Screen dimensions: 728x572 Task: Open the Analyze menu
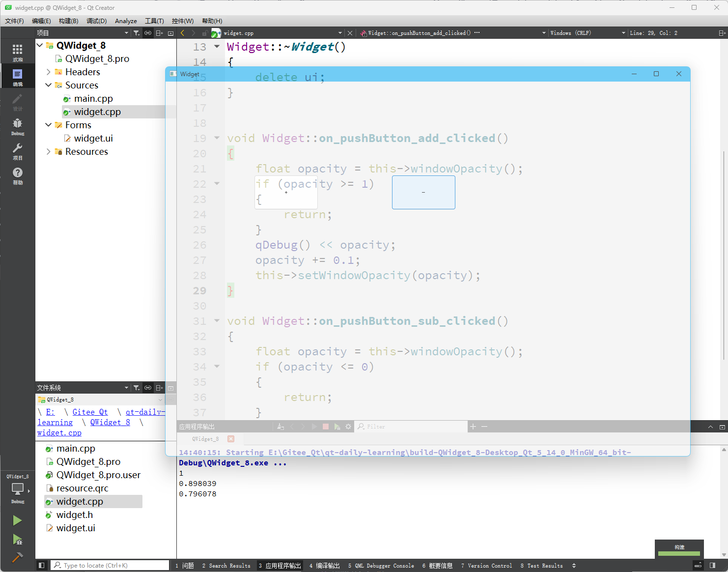(126, 21)
